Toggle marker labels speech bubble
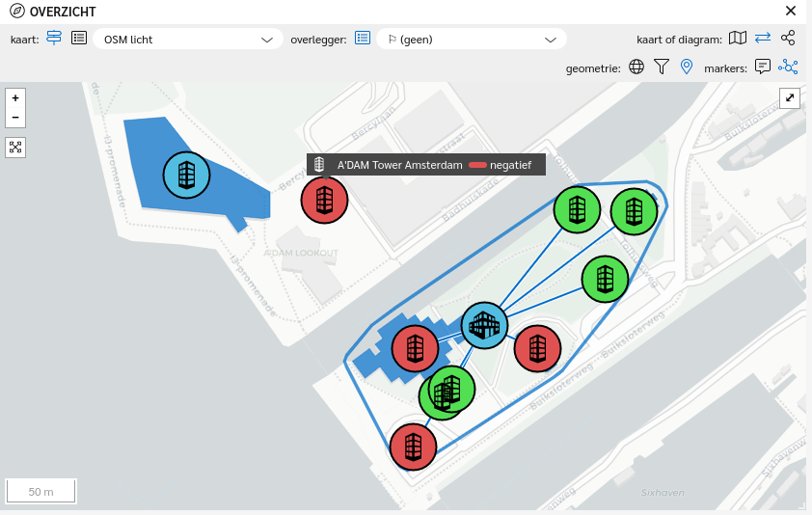Image resolution: width=812 pixels, height=515 pixels. coord(763,67)
